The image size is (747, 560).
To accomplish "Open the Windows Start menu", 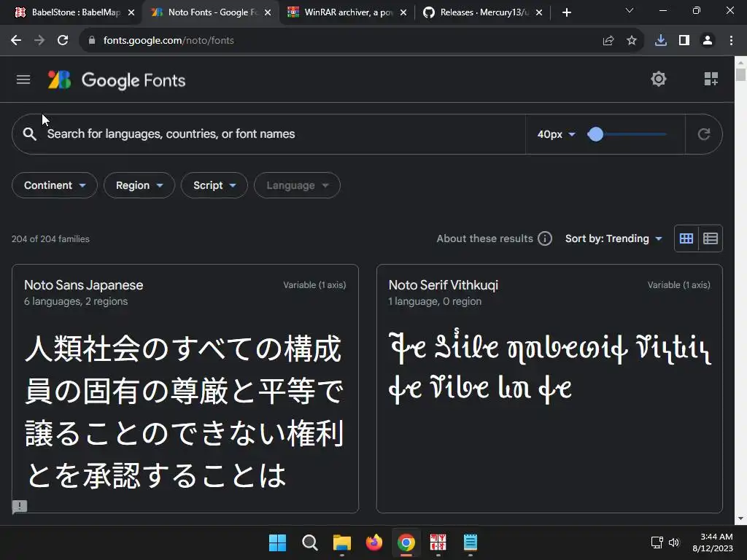I will click(x=277, y=542).
